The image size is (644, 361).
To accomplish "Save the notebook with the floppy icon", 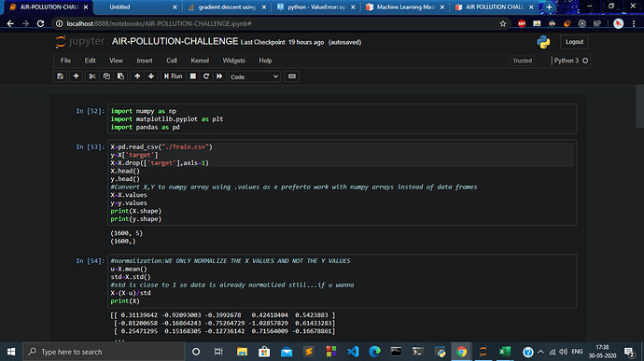I will 61,76.
